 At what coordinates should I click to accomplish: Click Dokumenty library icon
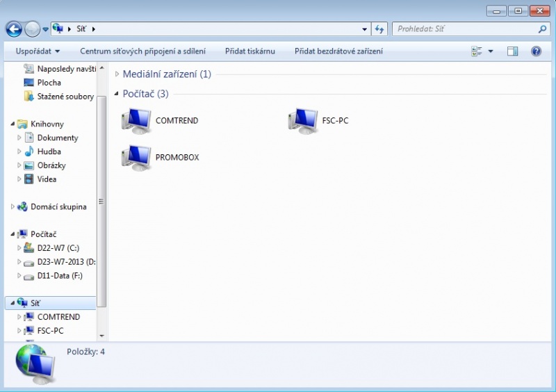[29, 138]
